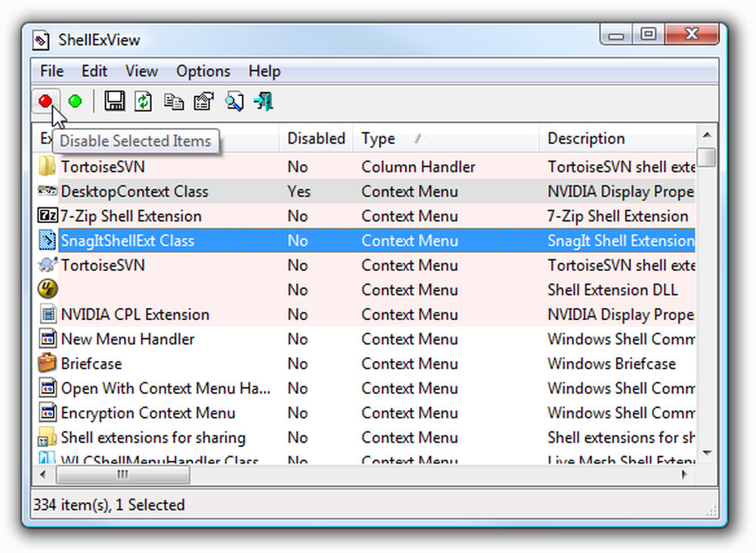The width and height of the screenshot is (756, 553).
Task: Click the Find magnifier toolbar icon
Action: [234, 101]
